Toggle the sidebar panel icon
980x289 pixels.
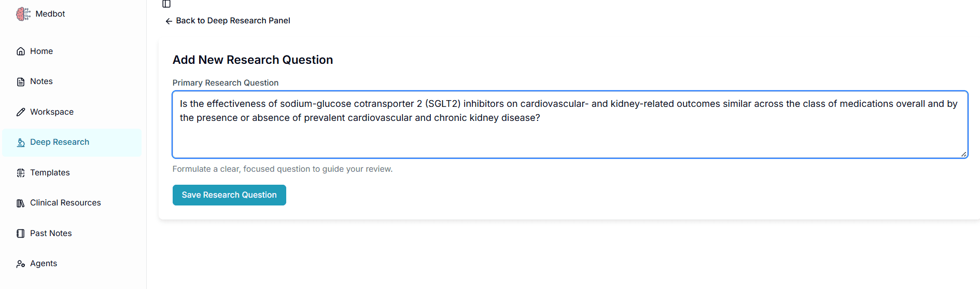tap(166, 4)
